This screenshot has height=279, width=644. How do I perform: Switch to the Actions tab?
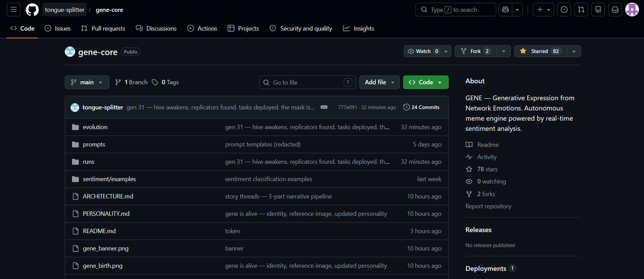point(202,28)
